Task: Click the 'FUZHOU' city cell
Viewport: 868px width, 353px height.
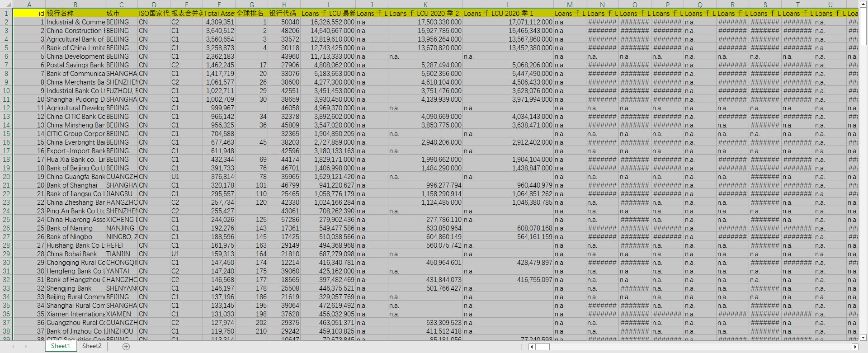Action: click(x=122, y=90)
